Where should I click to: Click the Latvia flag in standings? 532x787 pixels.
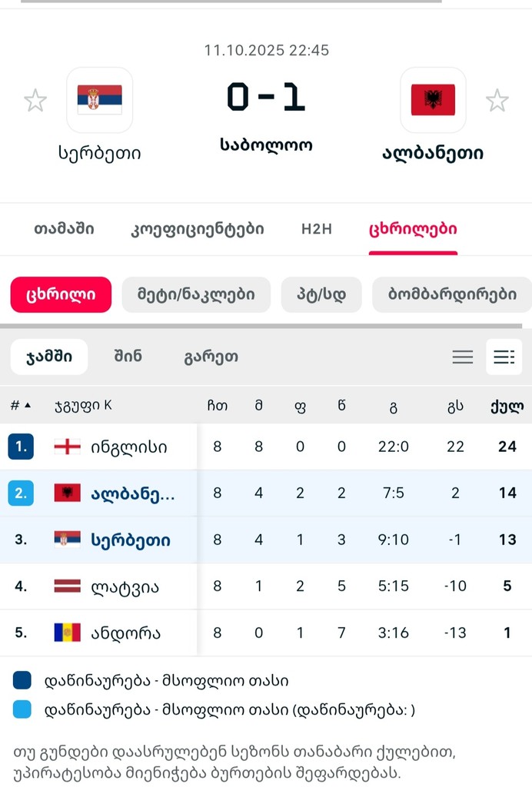pos(68,586)
